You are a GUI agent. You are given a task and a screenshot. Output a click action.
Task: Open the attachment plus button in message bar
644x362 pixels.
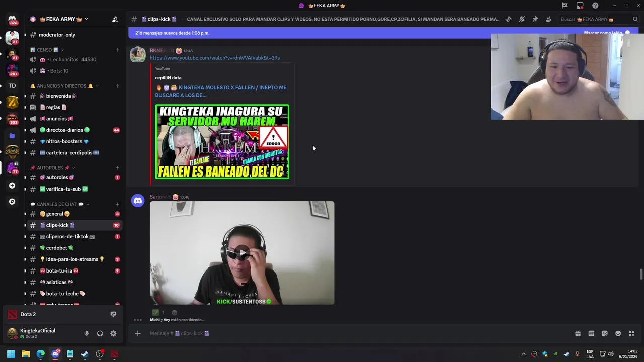[138, 333]
